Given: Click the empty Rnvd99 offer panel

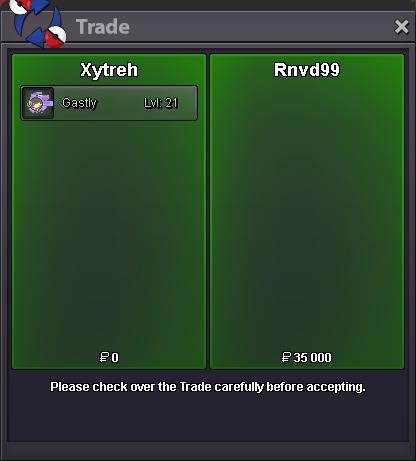Looking at the screenshot, I should click(307, 213).
